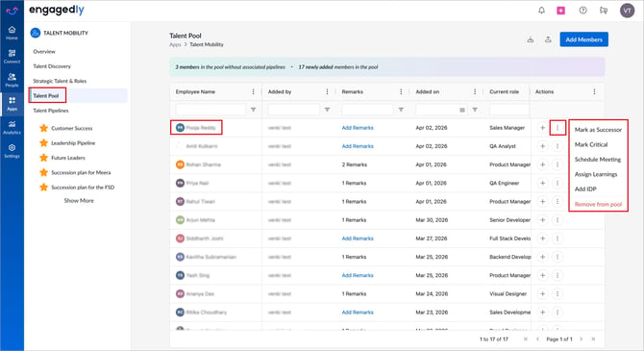Go to the next page of the table

click(x=582, y=339)
